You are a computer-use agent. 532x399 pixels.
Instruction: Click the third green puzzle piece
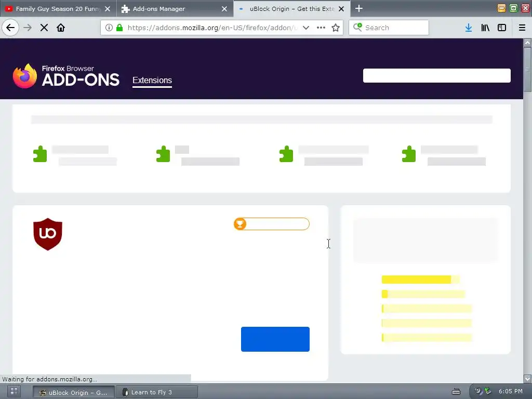pyautogui.click(x=286, y=154)
